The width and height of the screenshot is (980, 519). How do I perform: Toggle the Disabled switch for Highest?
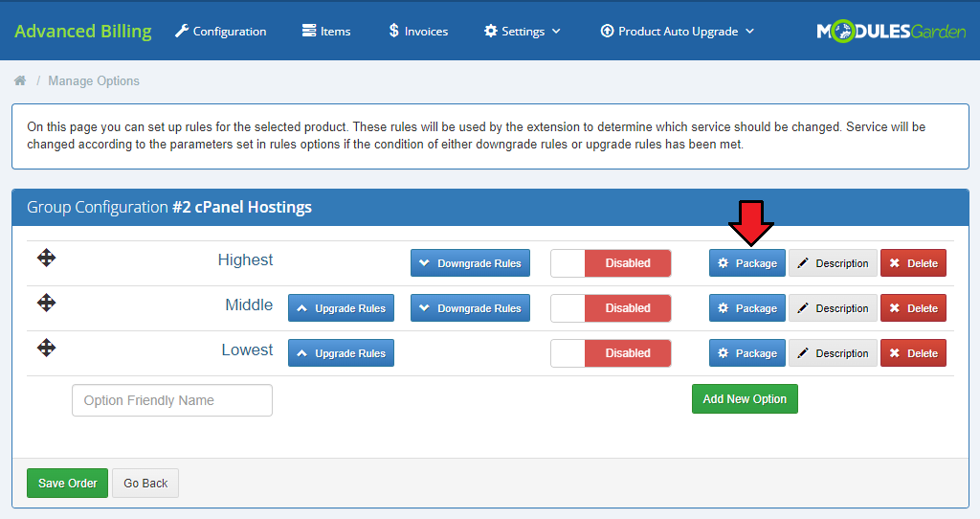611,263
